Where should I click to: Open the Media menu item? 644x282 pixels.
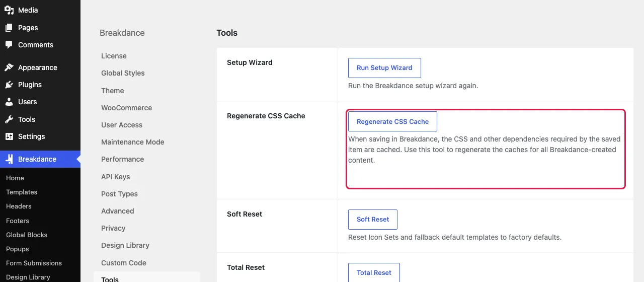[x=40, y=10]
